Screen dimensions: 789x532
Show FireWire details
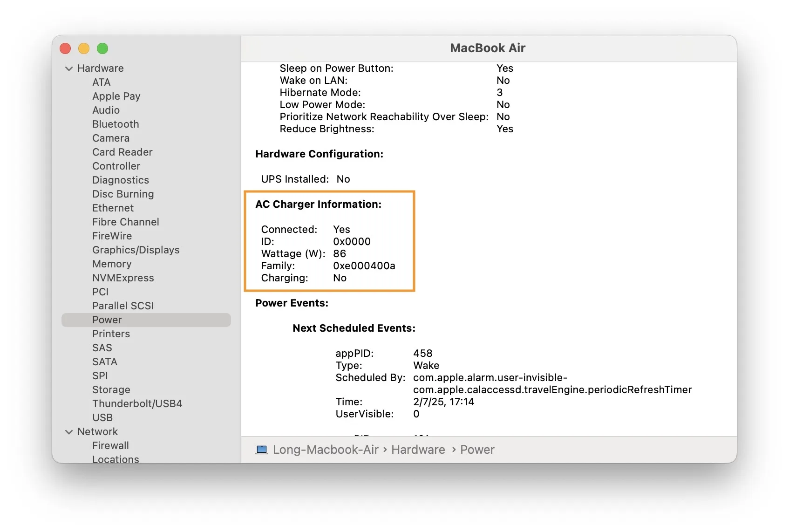[x=112, y=236]
